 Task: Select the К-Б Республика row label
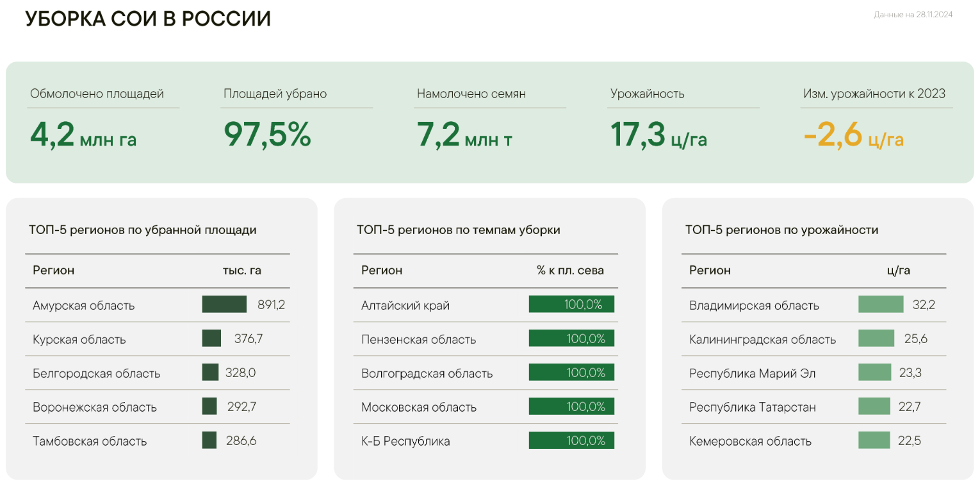405,441
